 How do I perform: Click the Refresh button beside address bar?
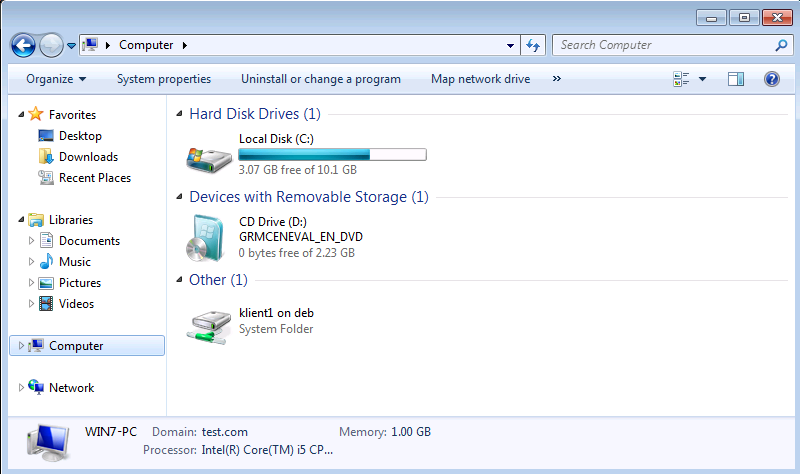click(x=533, y=45)
